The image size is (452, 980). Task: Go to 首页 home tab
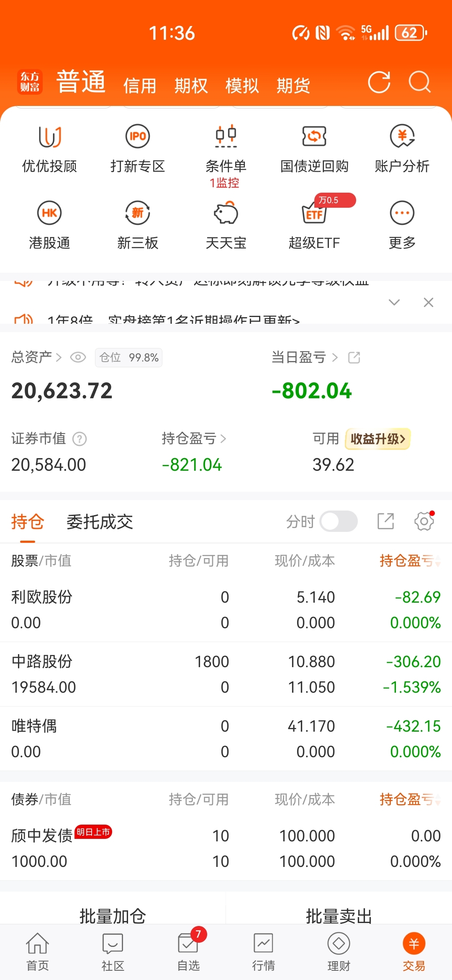(x=38, y=952)
